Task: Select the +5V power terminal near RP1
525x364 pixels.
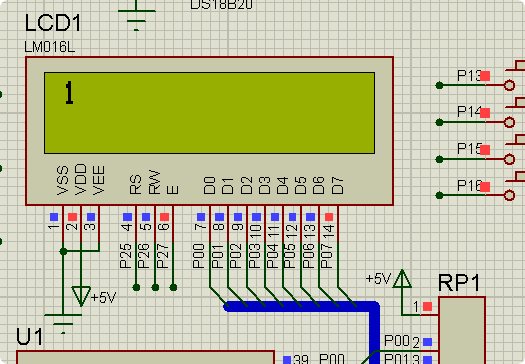Action: coord(402,279)
